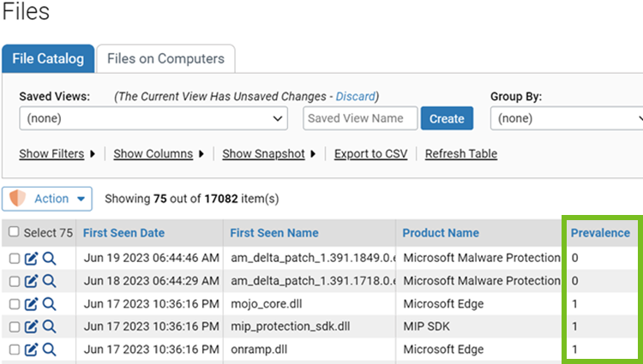This screenshot has width=643, height=364.
Task: Tick the Select 75 checkbox
Action: click(x=14, y=232)
